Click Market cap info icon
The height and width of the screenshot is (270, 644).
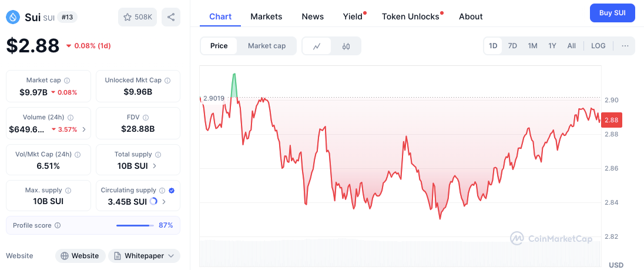point(67,80)
